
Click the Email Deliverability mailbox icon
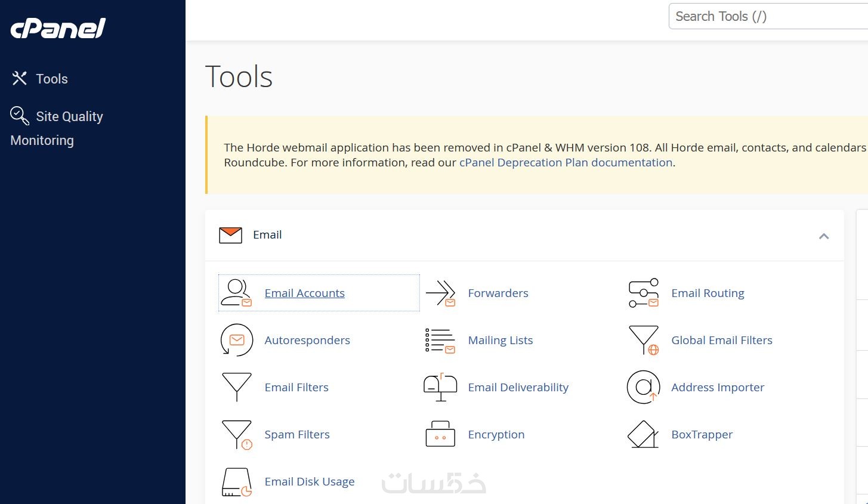point(440,387)
